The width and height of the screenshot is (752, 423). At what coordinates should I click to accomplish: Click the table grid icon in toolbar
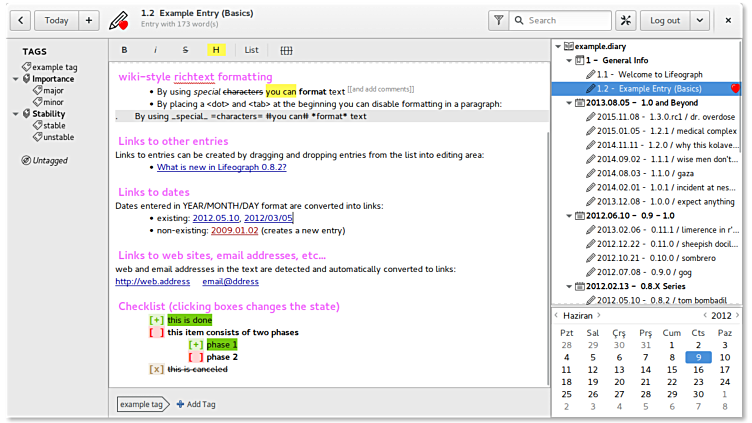pos(286,50)
